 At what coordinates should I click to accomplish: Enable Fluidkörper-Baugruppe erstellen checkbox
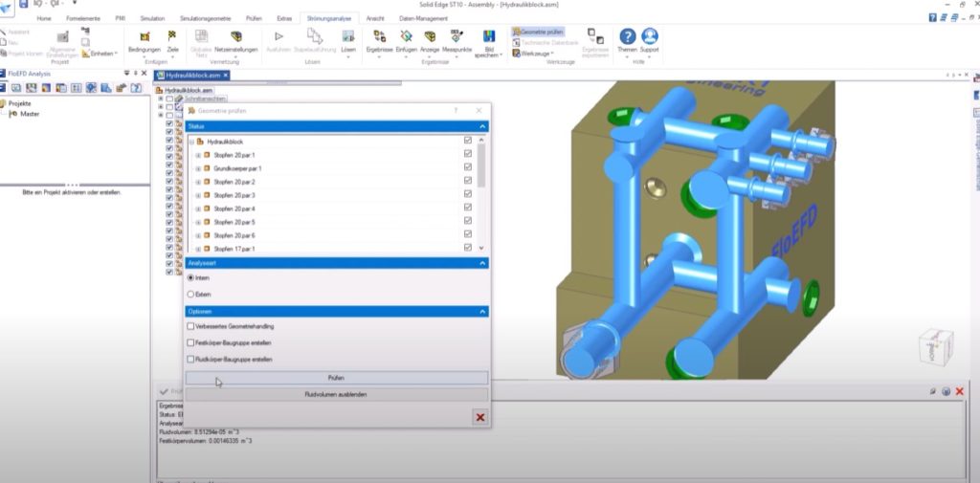190,360
